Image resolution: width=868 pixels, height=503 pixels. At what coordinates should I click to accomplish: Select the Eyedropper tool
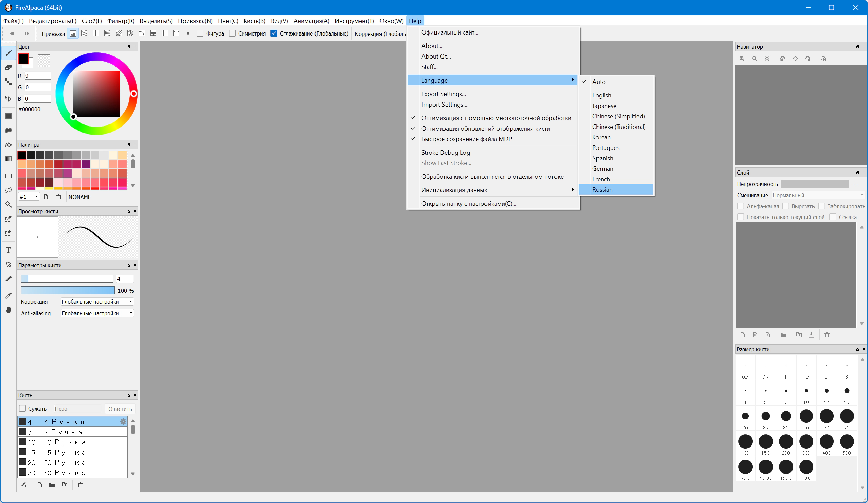tap(8, 295)
